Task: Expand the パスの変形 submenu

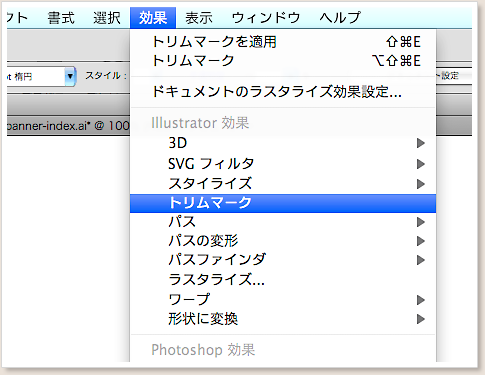Action: [283, 241]
